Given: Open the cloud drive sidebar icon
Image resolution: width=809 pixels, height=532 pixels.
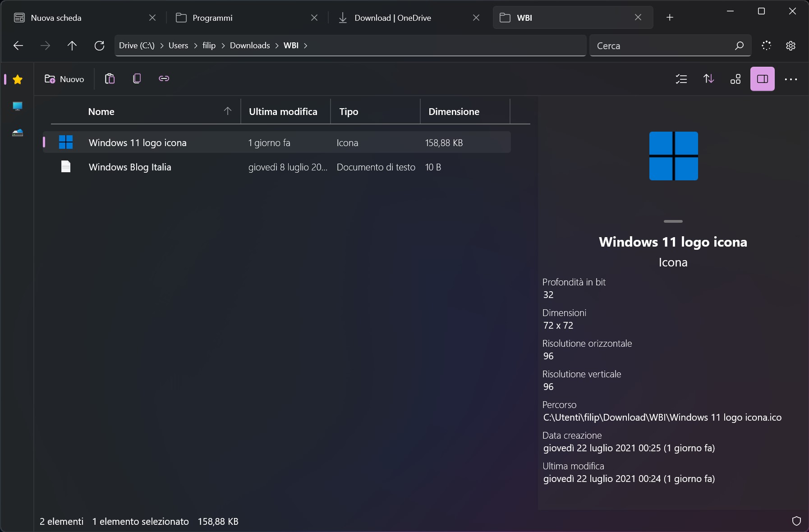Looking at the screenshot, I should click(x=18, y=133).
